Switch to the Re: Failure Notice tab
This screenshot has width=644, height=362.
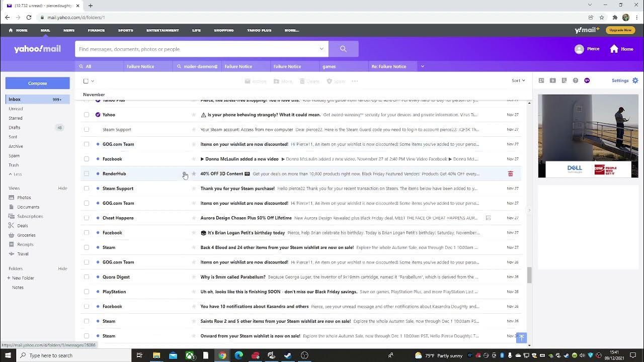(x=393, y=66)
